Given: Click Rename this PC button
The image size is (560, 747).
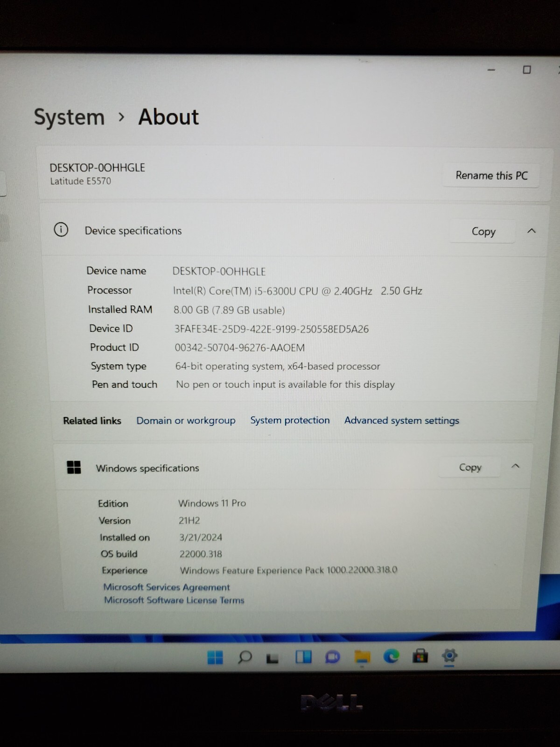Looking at the screenshot, I should [491, 176].
